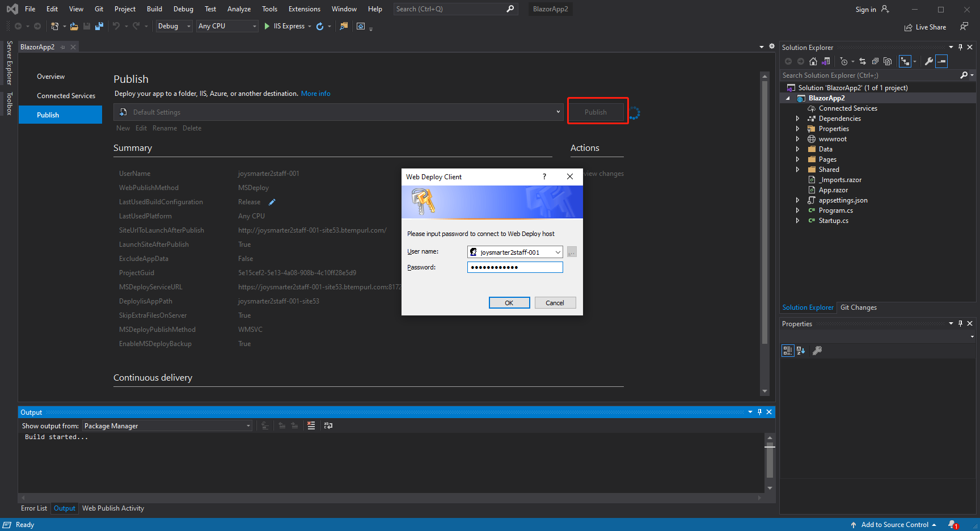Open the Quick Launch search magnifier icon
This screenshot has width=980, height=531.
[509, 9]
